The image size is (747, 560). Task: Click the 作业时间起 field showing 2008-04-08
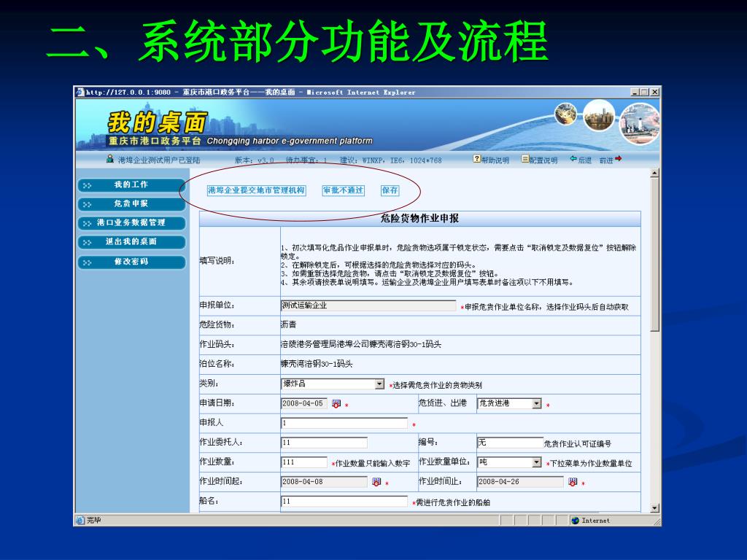[x=324, y=482]
